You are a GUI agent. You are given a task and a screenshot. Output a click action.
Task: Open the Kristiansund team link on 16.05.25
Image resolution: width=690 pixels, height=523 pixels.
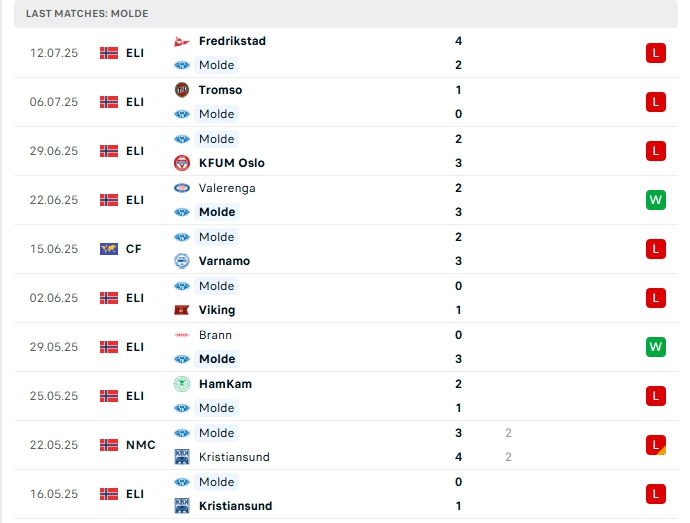coord(235,506)
